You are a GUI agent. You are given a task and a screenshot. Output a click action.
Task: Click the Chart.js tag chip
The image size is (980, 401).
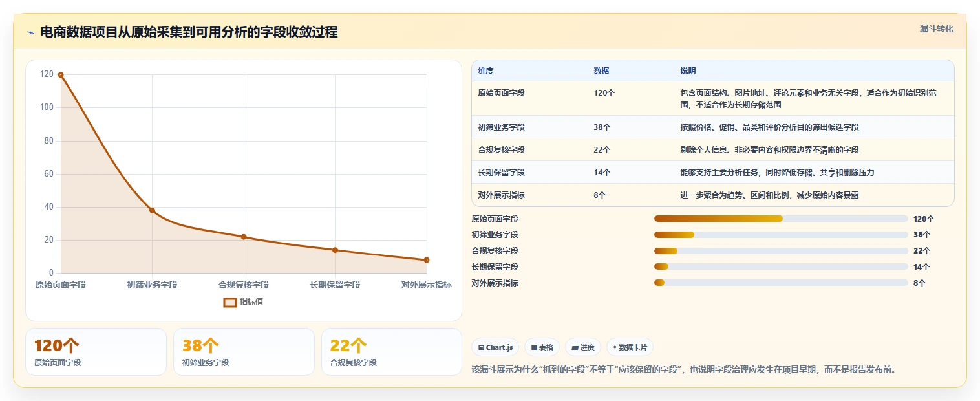coord(495,347)
